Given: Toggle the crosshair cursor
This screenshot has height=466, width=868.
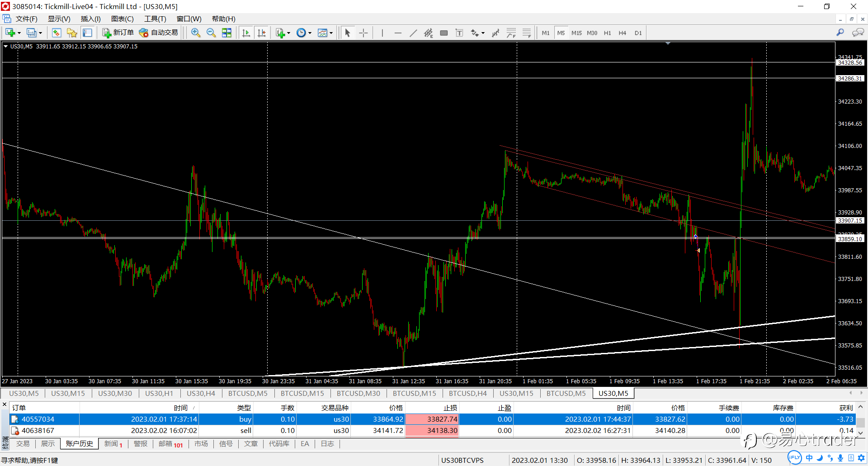Looking at the screenshot, I should point(363,33).
